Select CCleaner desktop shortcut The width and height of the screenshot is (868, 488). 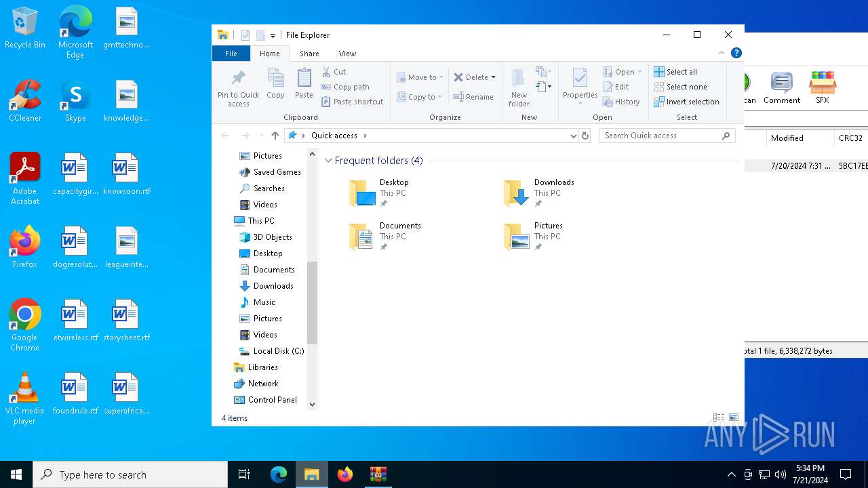tap(25, 102)
